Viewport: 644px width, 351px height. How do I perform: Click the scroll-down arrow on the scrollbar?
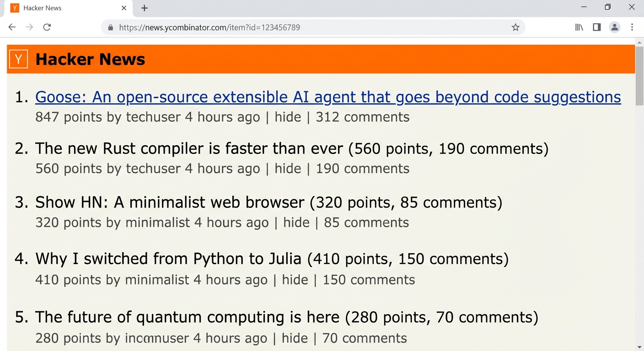tap(639, 347)
